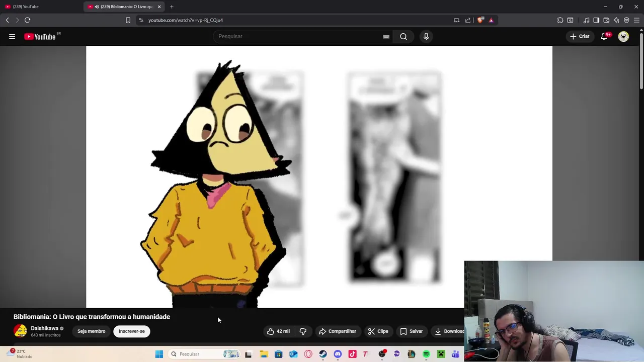Viewport: 644px width, 362px height.
Task: Go forward in browser history
Action: pyautogui.click(x=17, y=20)
